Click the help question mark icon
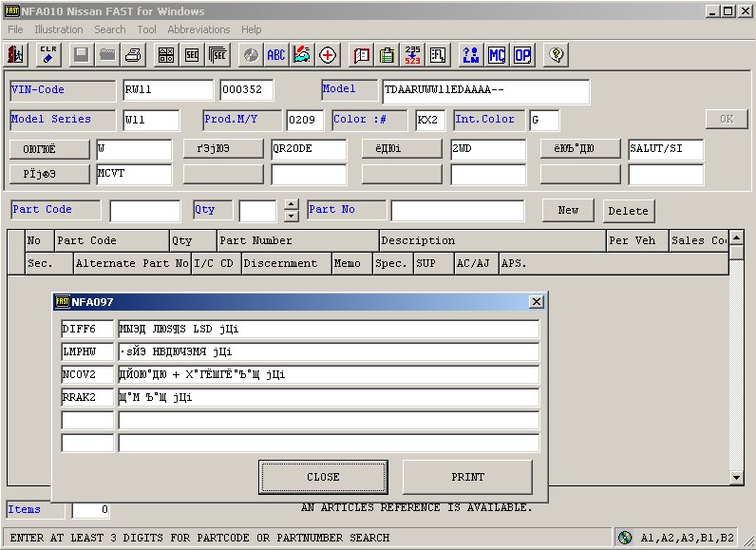The height and width of the screenshot is (550, 756). tap(558, 55)
